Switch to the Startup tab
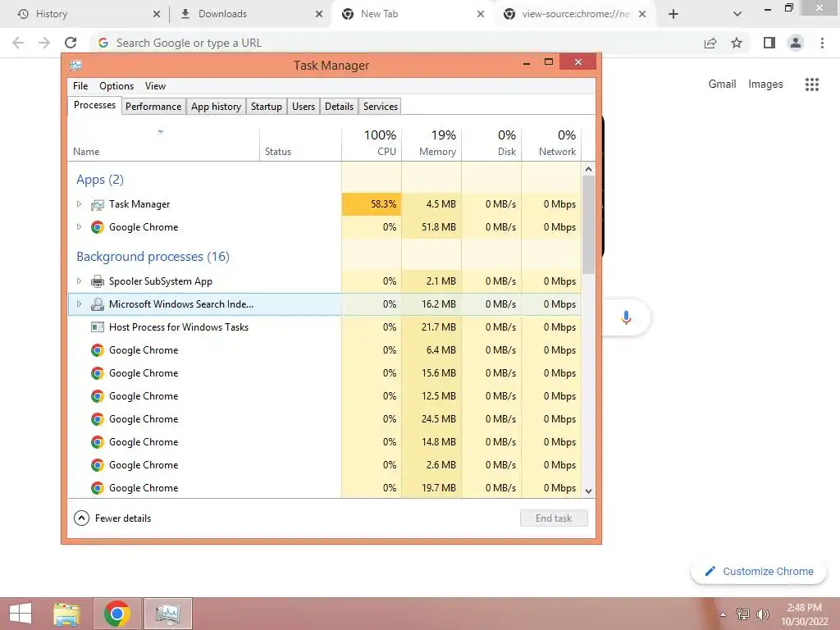Image resolution: width=840 pixels, height=630 pixels. point(267,107)
